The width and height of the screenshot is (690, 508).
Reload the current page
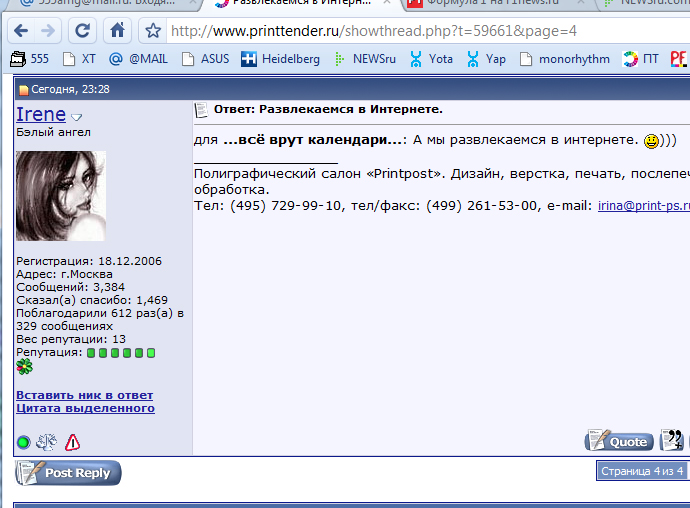[83, 30]
